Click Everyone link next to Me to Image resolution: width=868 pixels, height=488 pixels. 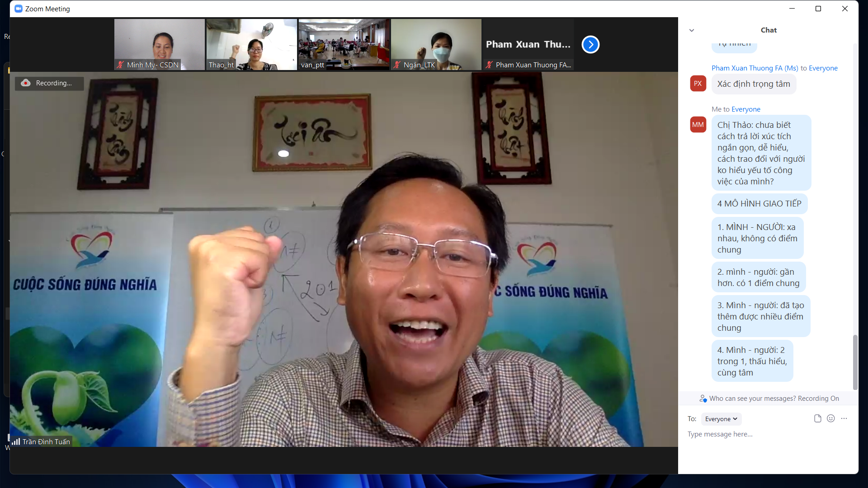pyautogui.click(x=746, y=109)
